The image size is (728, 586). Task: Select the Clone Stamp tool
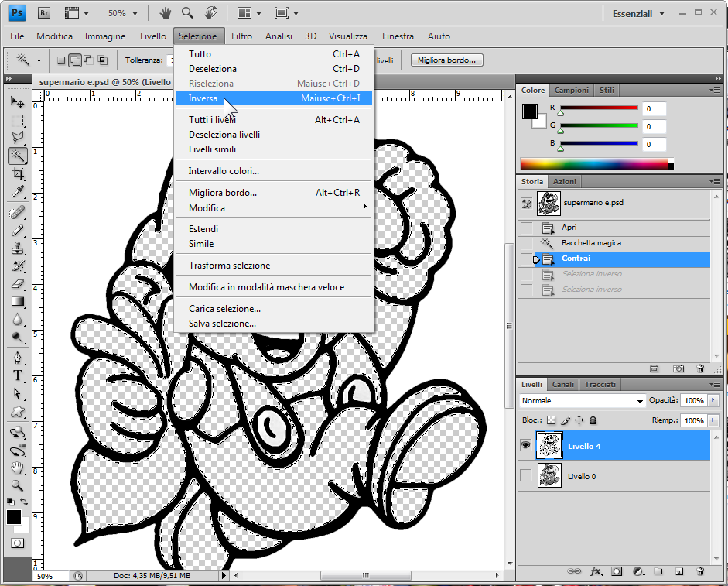(x=18, y=248)
